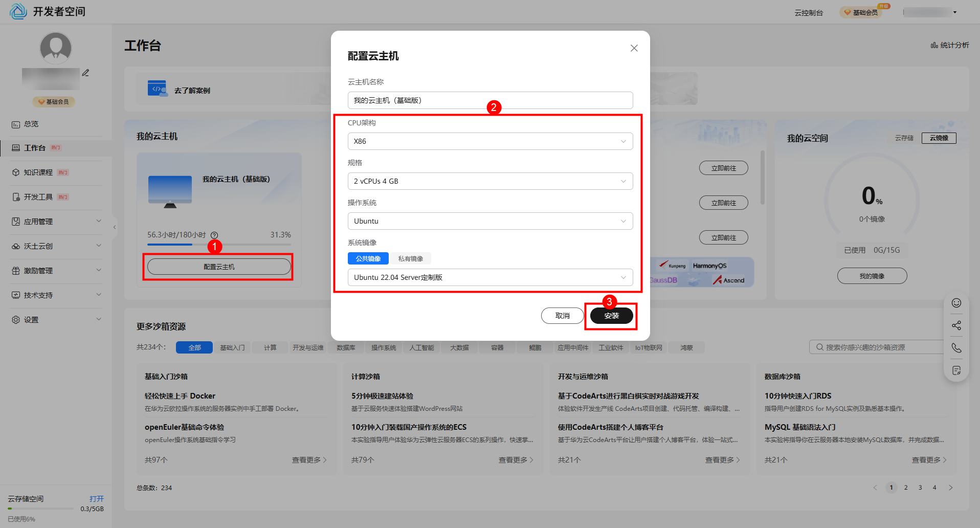Screen dimensions: 980x528
Task: Click the 安装 button
Action: (x=612, y=316)
